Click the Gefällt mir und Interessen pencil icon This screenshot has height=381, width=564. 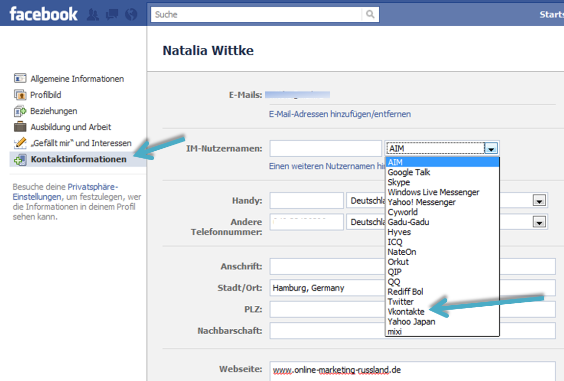20,143
